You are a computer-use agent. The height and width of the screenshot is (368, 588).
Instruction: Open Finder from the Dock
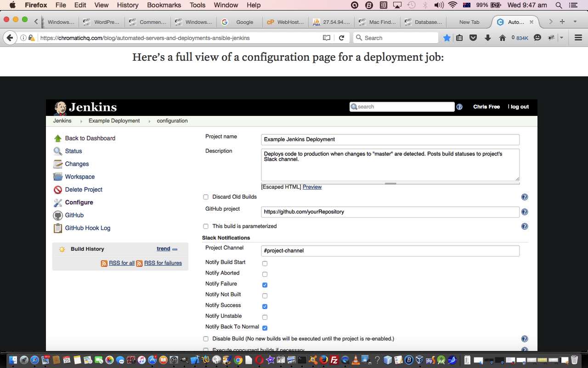[x=13, y=360]
